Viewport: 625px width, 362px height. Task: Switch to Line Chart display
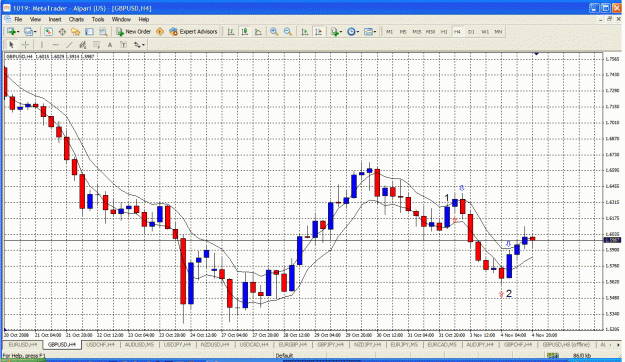[x=258, y=31]
